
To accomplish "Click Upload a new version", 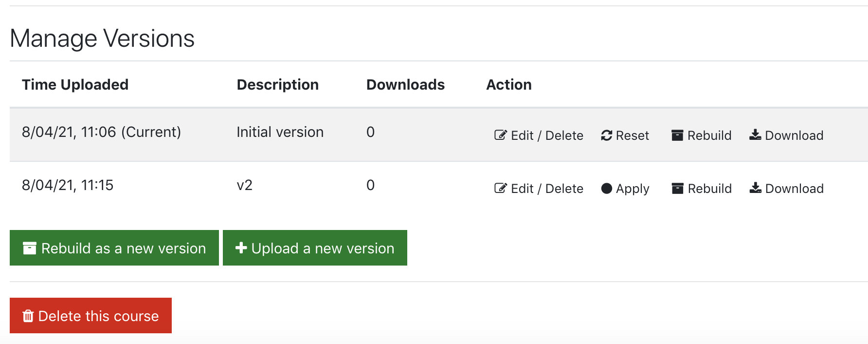I will pos(314,248).
